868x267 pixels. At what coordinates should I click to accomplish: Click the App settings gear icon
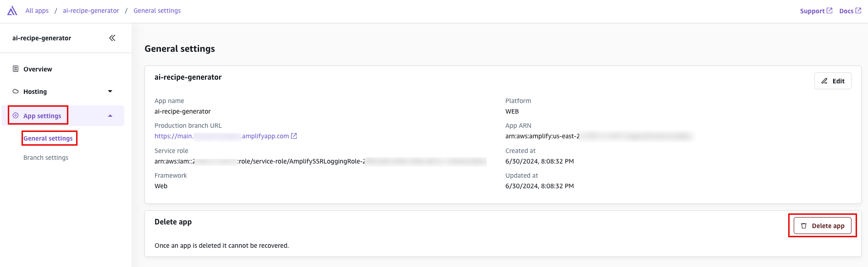click(16, 115)
